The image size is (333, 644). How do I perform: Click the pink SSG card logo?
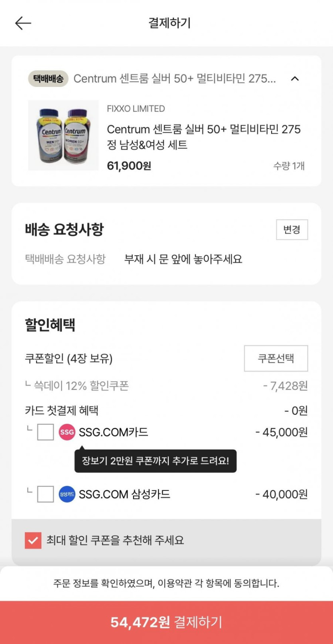tap(67, 432)
